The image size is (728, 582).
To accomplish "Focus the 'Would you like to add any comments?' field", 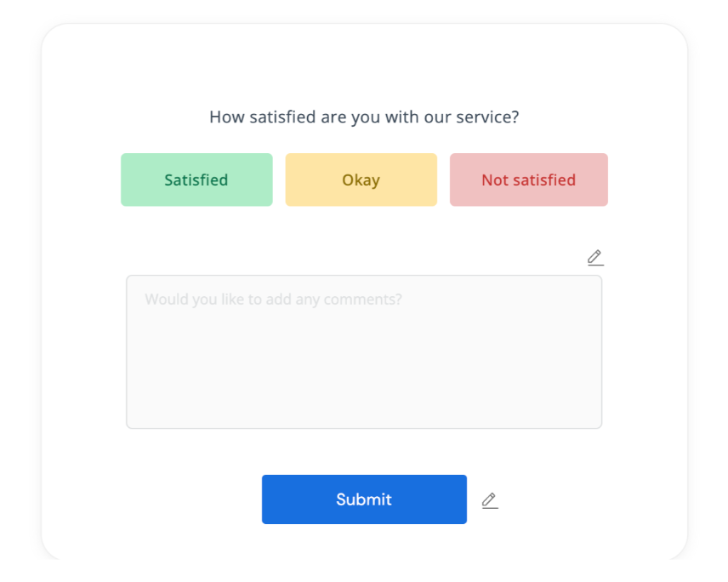I will [364, 351].
